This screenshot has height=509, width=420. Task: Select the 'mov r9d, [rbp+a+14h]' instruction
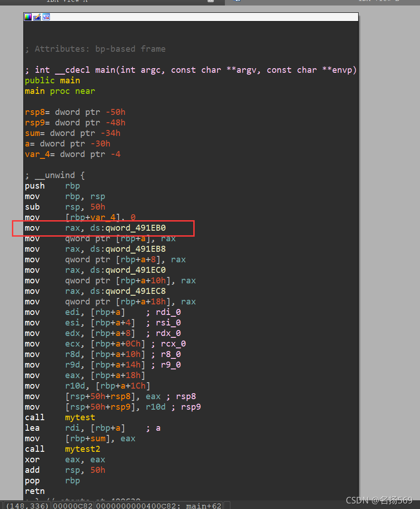pos(85,365)
